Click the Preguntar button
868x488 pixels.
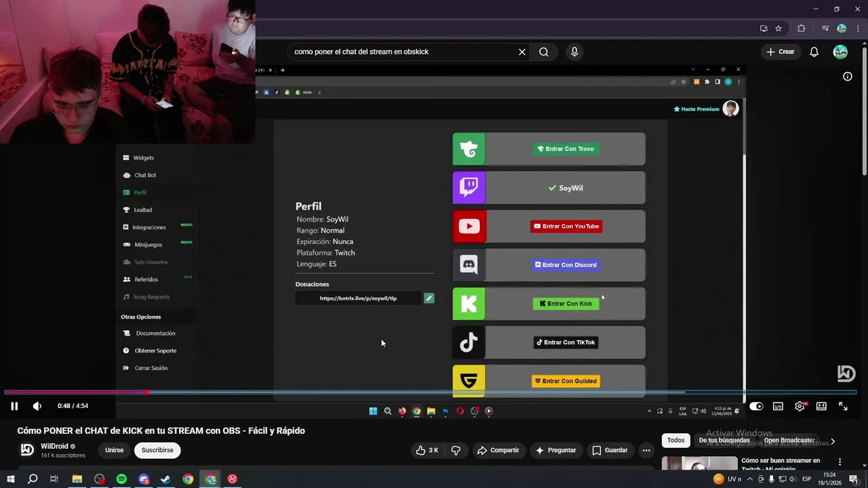click(x=555, y=450)
